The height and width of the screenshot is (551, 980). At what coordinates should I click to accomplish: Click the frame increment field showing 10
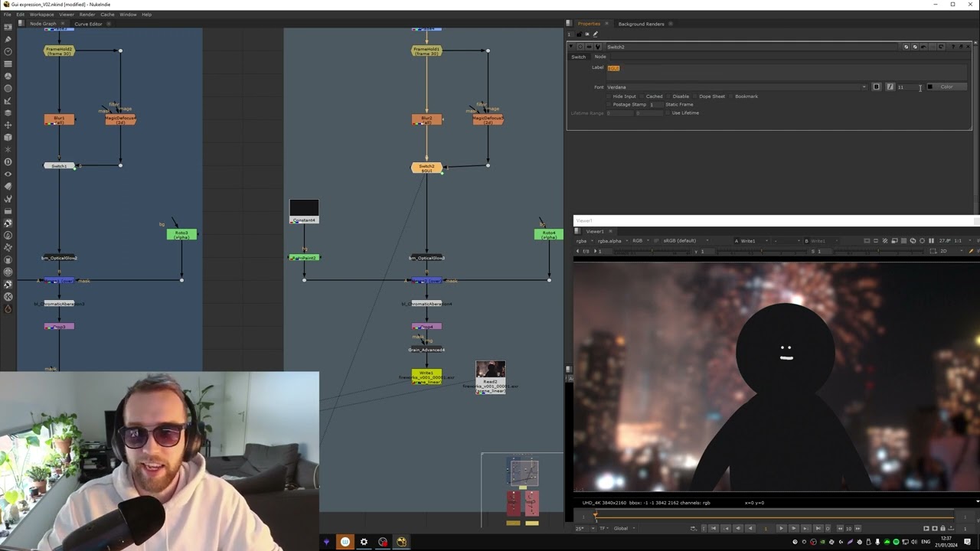pyautogui.click(x=848, y=528)
